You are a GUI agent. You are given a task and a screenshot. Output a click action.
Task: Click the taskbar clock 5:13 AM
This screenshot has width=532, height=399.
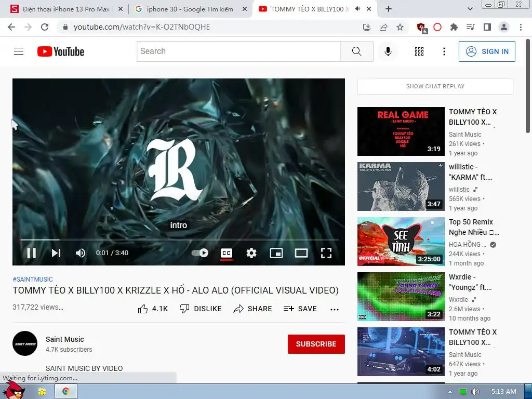click(x=504, y=392)
